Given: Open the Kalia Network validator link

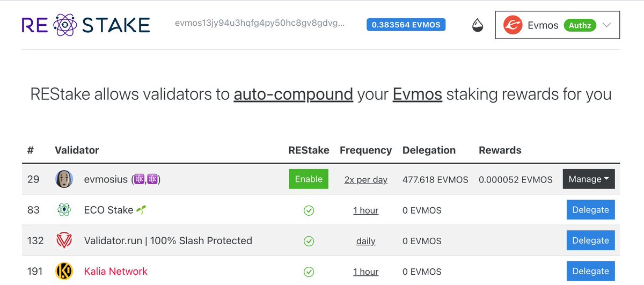Looking at the screenshot, I should [115, 271].
